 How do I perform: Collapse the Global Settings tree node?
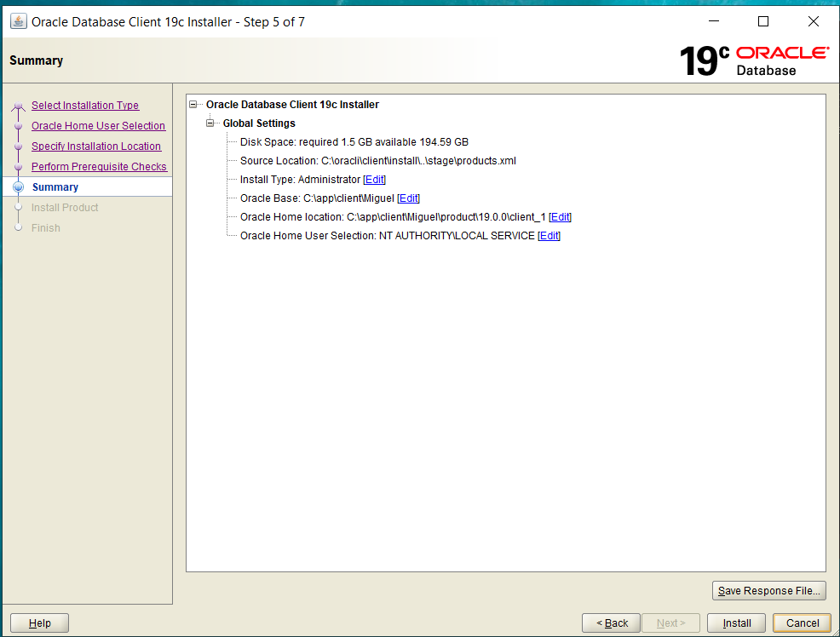click(210, 123)
